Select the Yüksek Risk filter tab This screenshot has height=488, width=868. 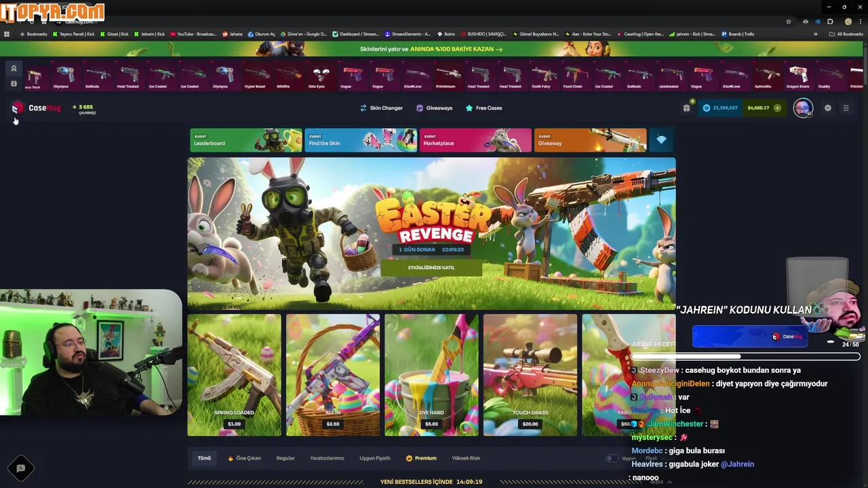coord(465,458)
